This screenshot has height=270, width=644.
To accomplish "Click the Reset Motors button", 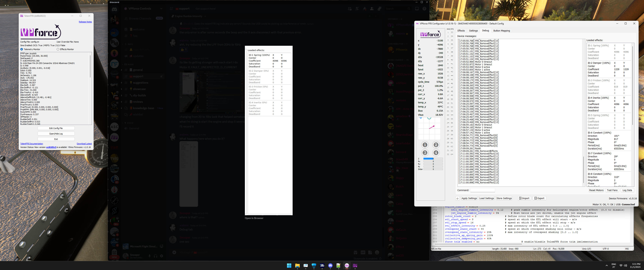I will [596, 190].
